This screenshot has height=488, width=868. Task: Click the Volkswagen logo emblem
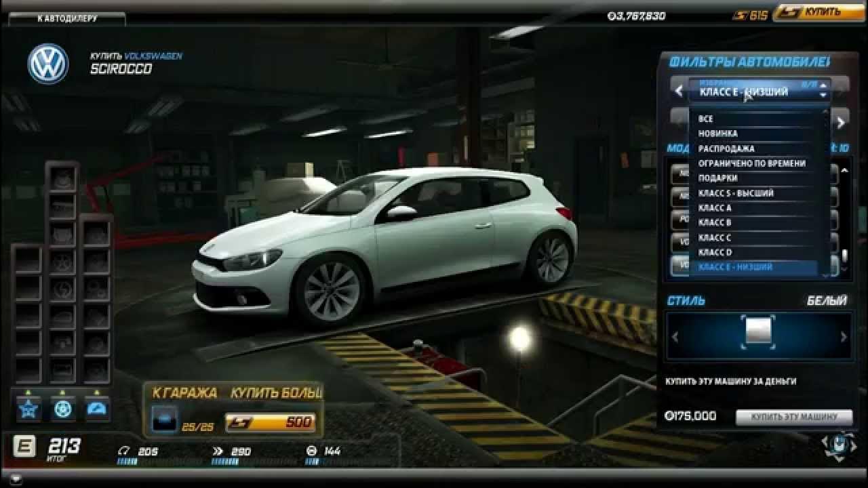pyautogui.click(x=48, y=64)
